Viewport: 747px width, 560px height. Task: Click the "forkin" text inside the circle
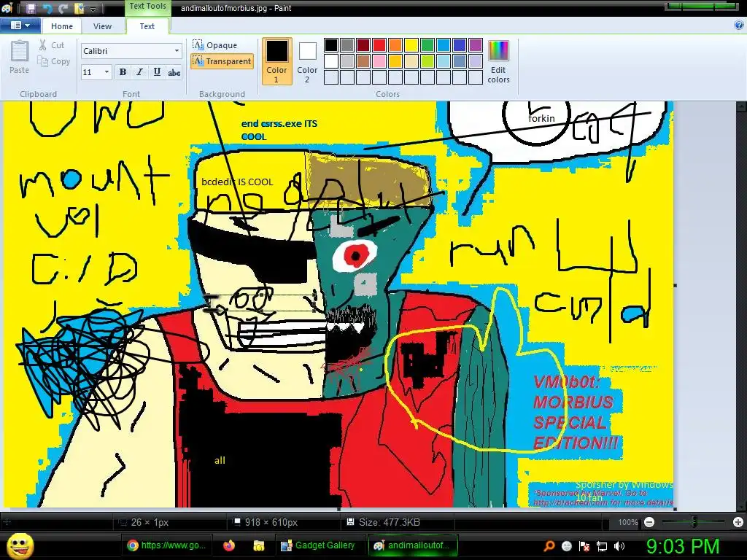coord(541,119)
